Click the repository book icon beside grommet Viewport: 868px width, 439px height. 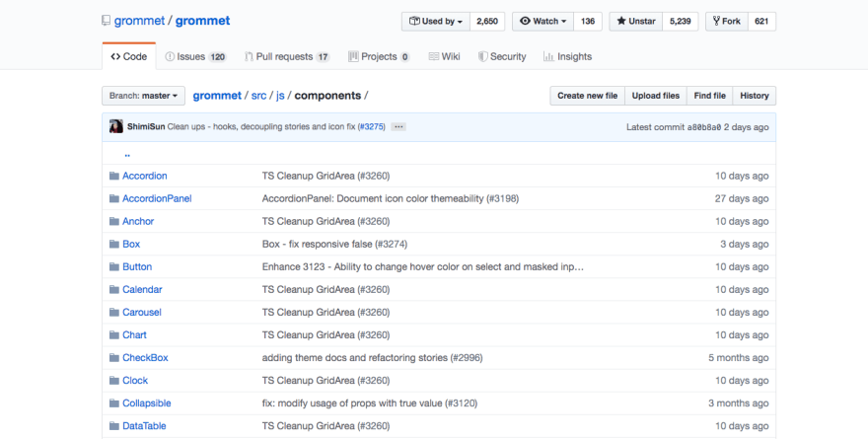(x=106, y=21)
